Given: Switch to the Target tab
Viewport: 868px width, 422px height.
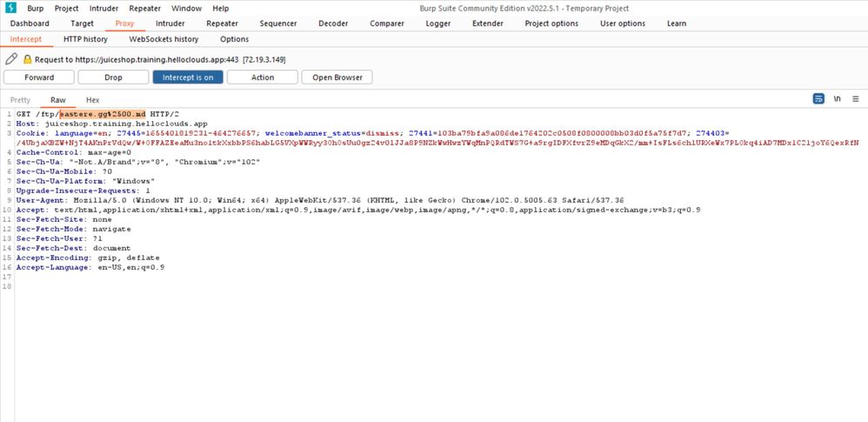Looking at the screenshot, I should click(x=82, y=23).
